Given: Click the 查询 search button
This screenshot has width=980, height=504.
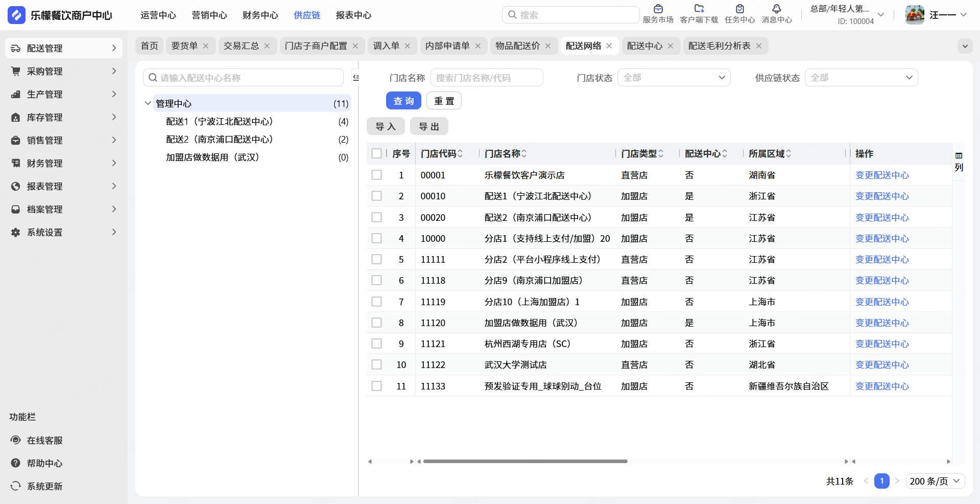Looking at the screenshot, I should [x=403, y=101].
